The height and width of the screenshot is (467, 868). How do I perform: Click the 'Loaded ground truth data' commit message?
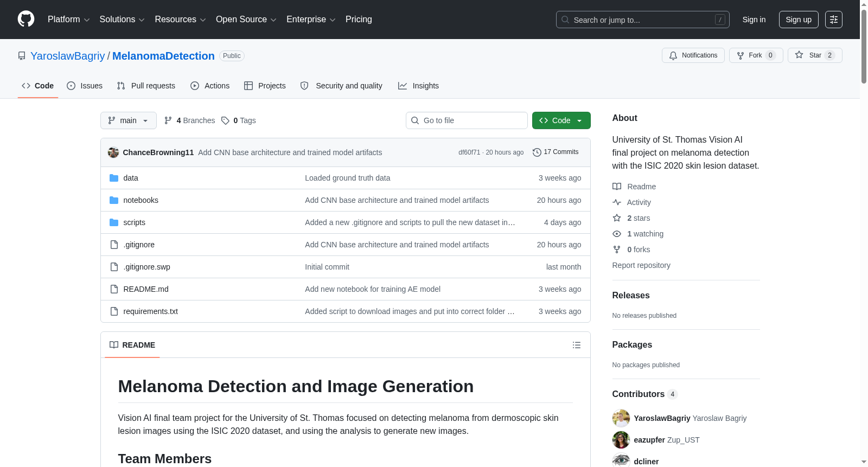pyautogui.click(x=348, y=178)
